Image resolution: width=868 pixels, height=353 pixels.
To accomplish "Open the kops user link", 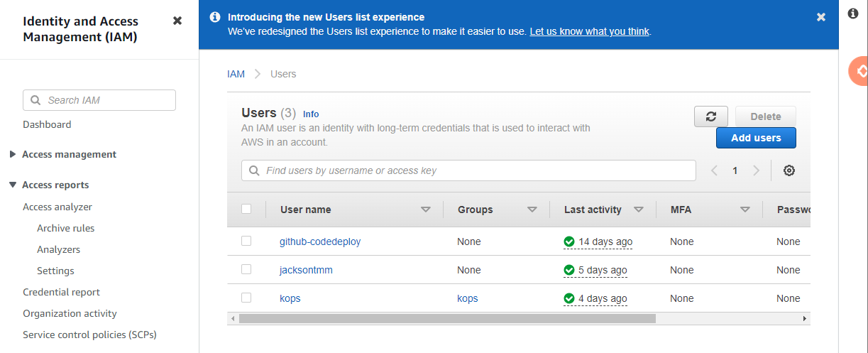I will coord(290,298).
